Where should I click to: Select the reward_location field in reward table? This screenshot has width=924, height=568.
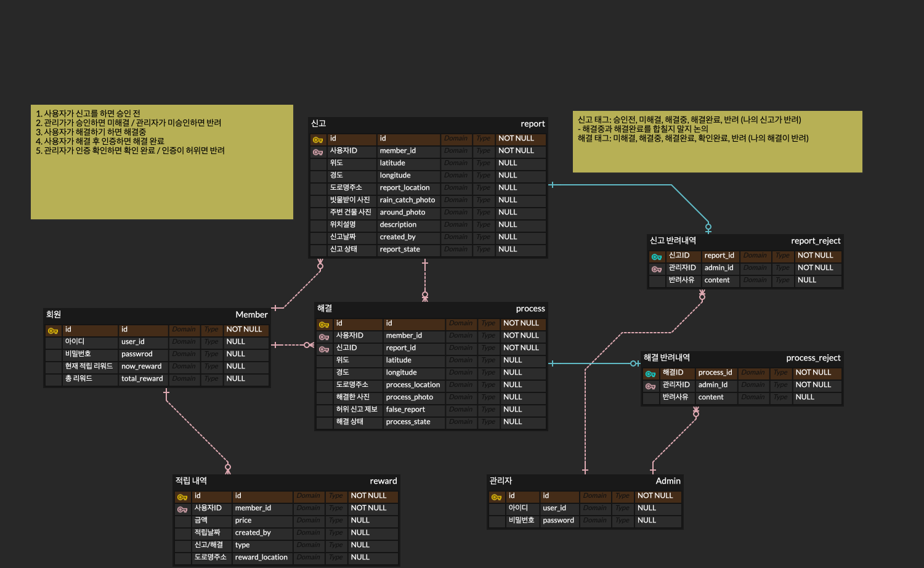261,558
